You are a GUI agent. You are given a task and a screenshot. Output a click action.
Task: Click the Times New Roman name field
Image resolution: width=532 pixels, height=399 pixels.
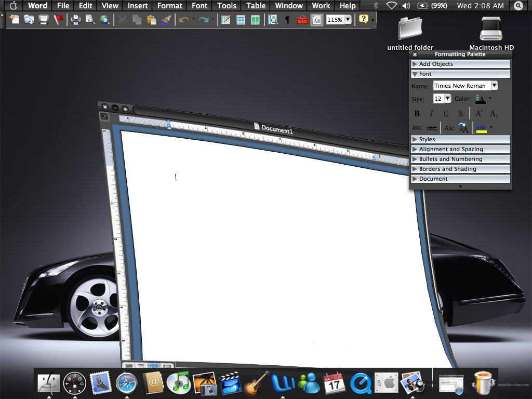(462, 86)
